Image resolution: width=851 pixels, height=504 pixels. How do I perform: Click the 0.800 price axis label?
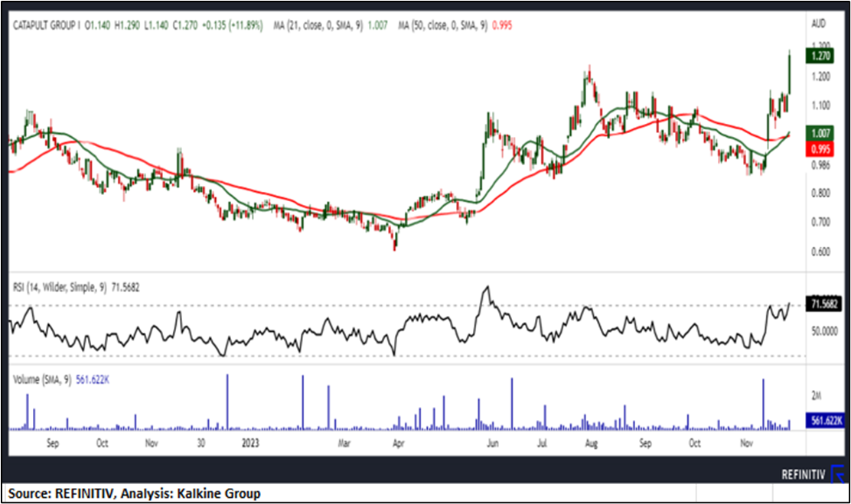[820, 193]
